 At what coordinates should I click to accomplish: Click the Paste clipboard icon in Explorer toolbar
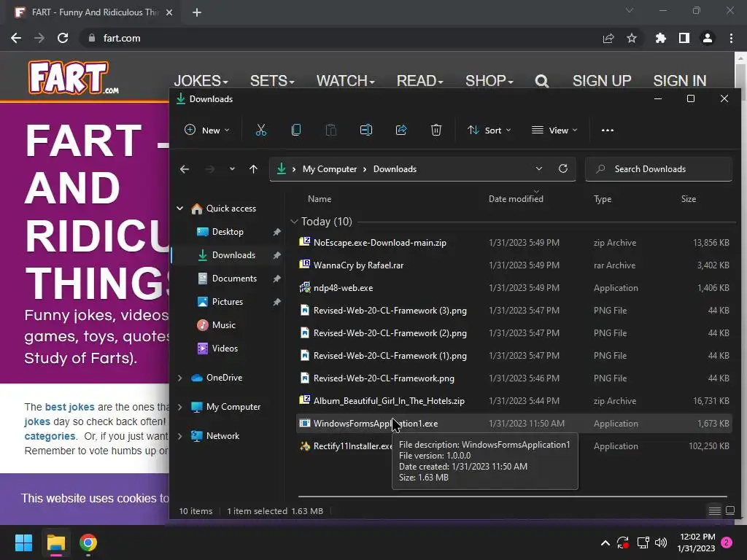pos(331,130)
